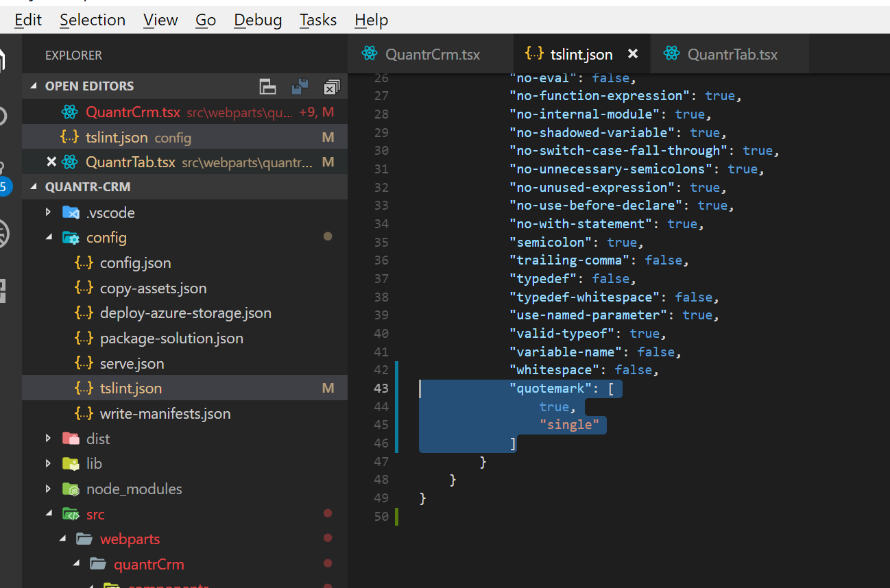Select serve.json in the config folder
This screenshot has width=890, height=588.
132,364
